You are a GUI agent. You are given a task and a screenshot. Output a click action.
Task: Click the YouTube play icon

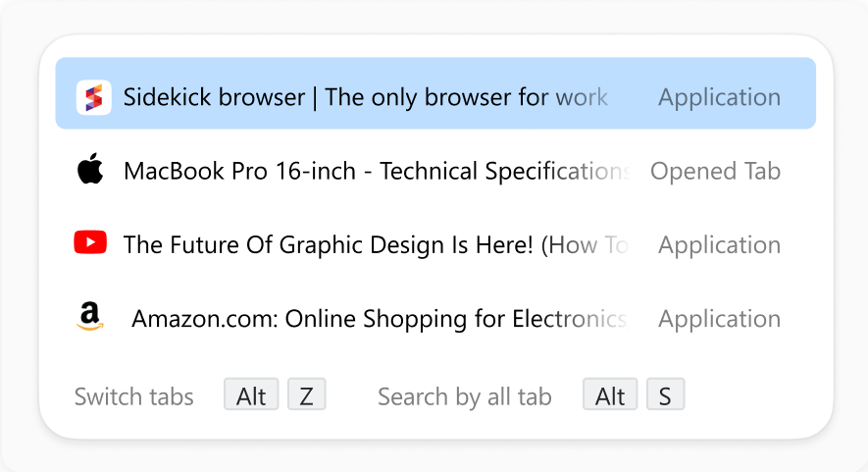[90, 242]
